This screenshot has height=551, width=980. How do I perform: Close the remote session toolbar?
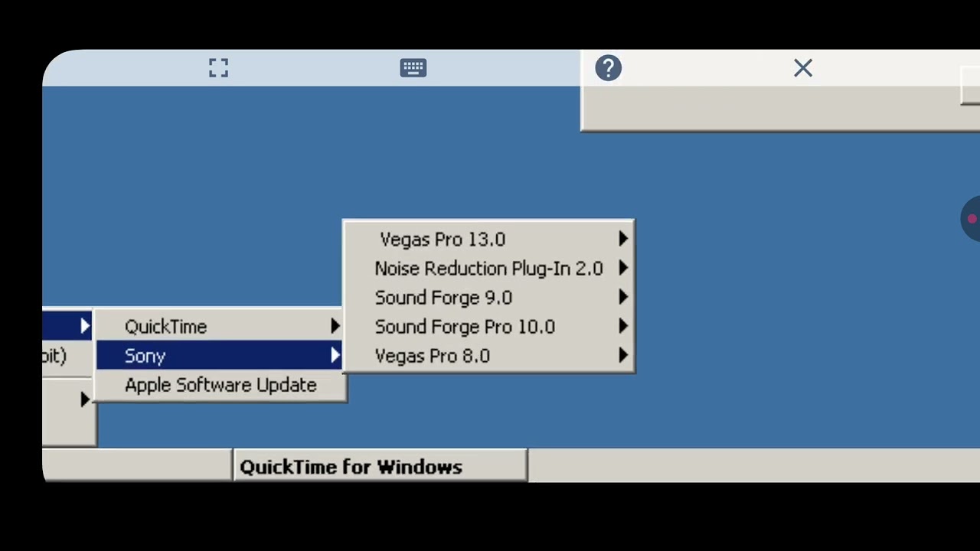(803, 68)
